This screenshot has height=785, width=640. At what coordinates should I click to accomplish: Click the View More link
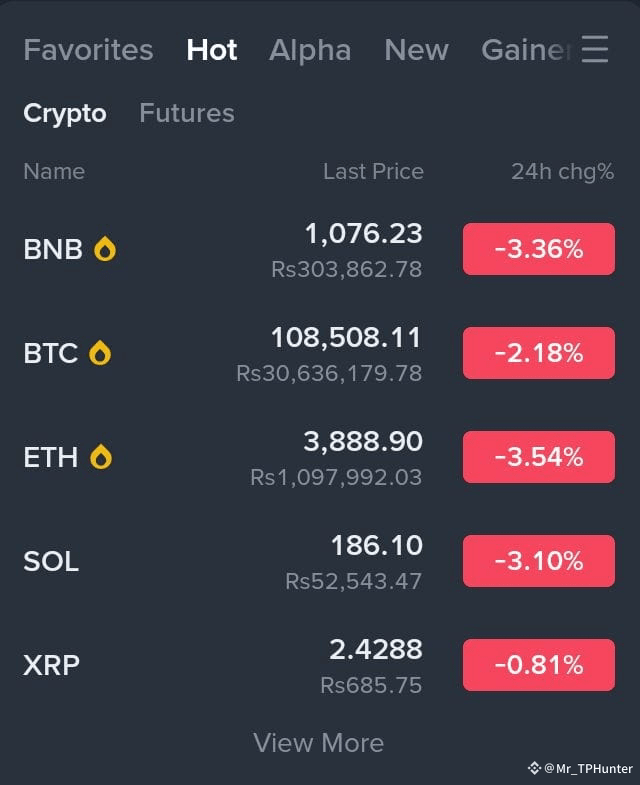318,743
